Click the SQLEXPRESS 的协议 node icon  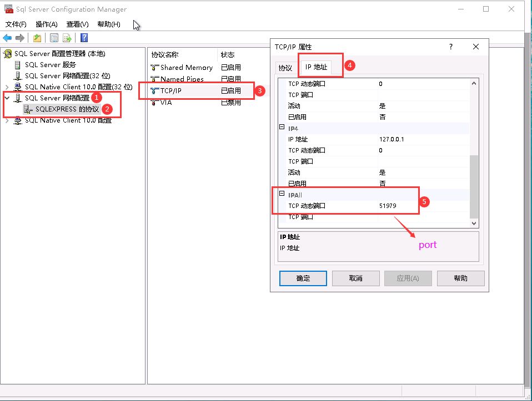pos(28,109)
